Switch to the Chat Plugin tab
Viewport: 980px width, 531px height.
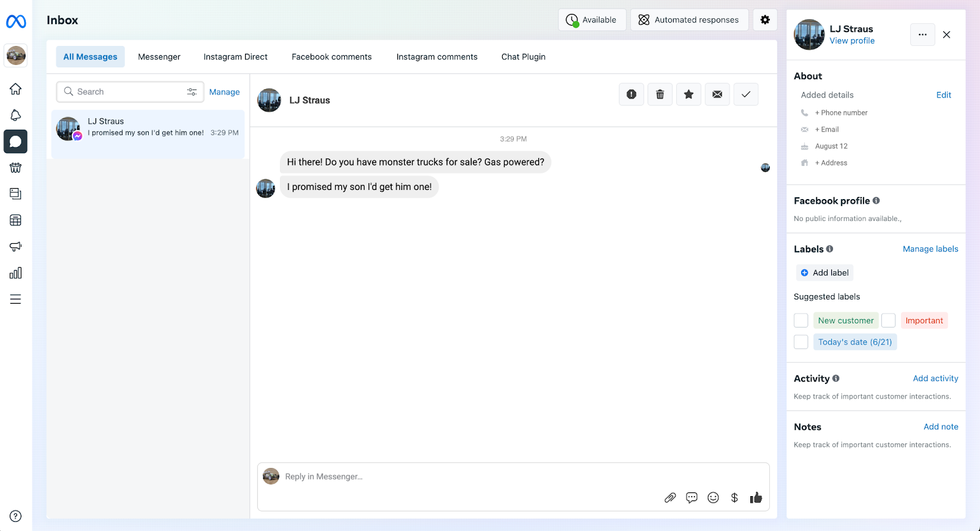coord(524,57)
